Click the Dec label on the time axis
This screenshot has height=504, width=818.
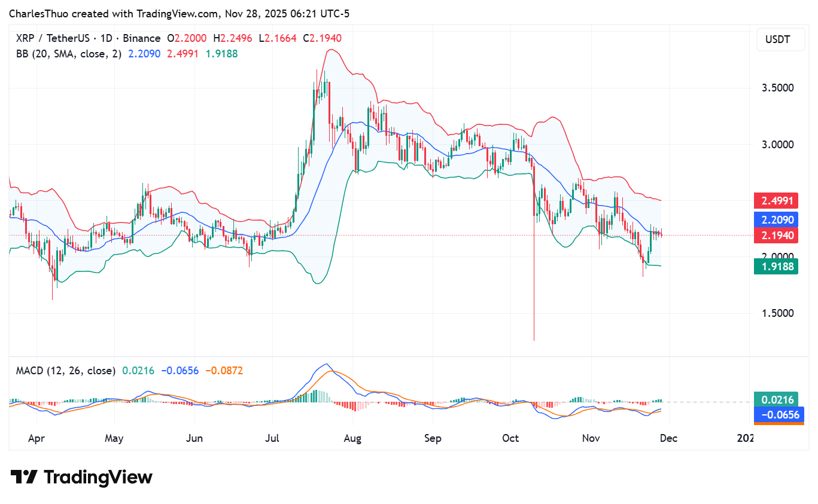[x=668, y=438]
